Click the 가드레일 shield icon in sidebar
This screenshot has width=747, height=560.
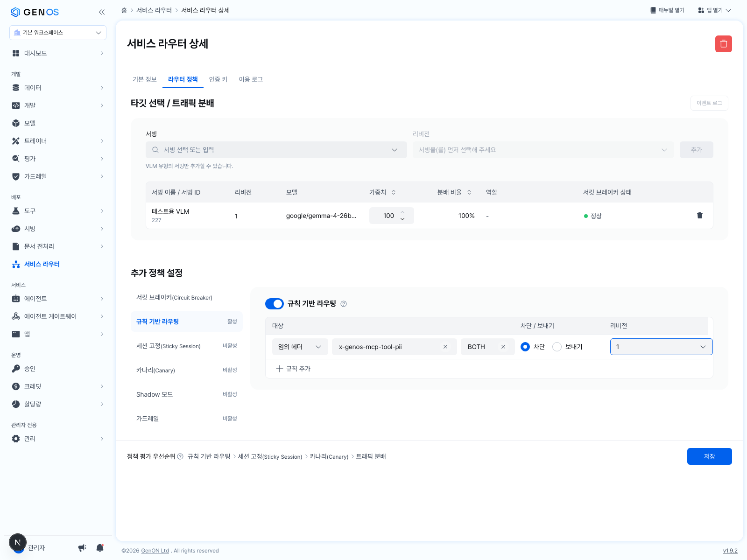16,176
